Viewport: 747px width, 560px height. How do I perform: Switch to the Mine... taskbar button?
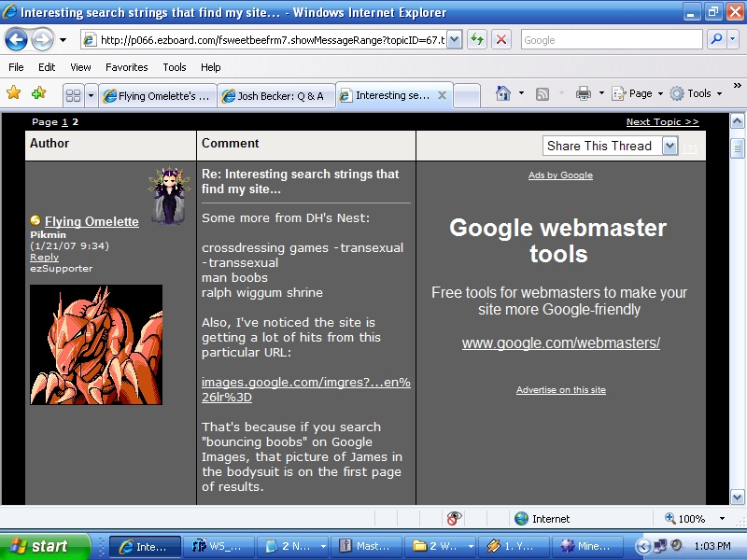coord(586,547)
